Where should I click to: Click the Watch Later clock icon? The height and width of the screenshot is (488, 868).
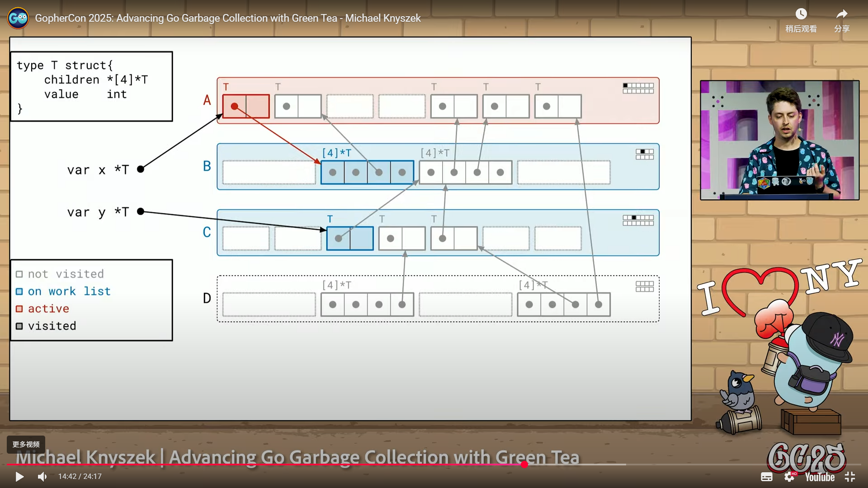click(x=801, y=14)
